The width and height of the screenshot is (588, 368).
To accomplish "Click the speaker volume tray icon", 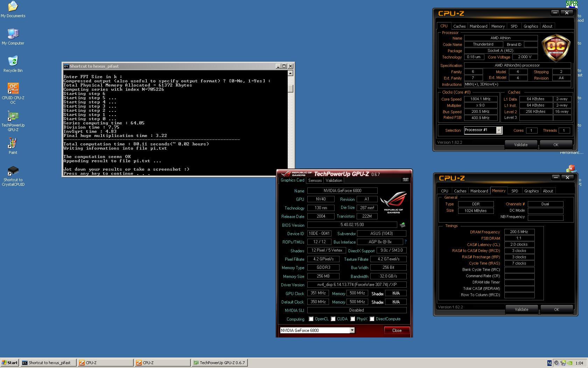I will pos(556,363).
